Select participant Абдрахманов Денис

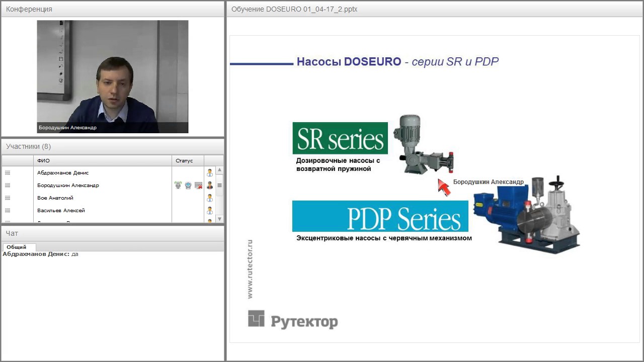(63, 172)
